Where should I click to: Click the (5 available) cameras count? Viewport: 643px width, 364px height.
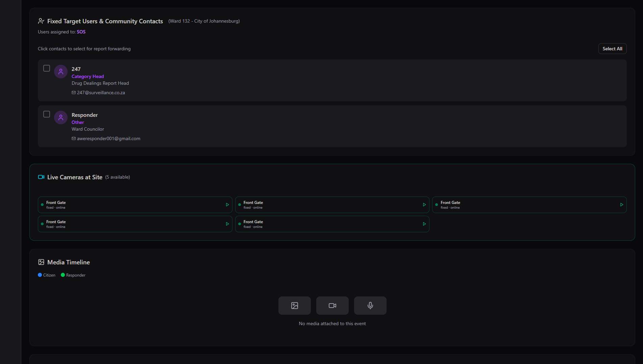click(x=118, y=177)
